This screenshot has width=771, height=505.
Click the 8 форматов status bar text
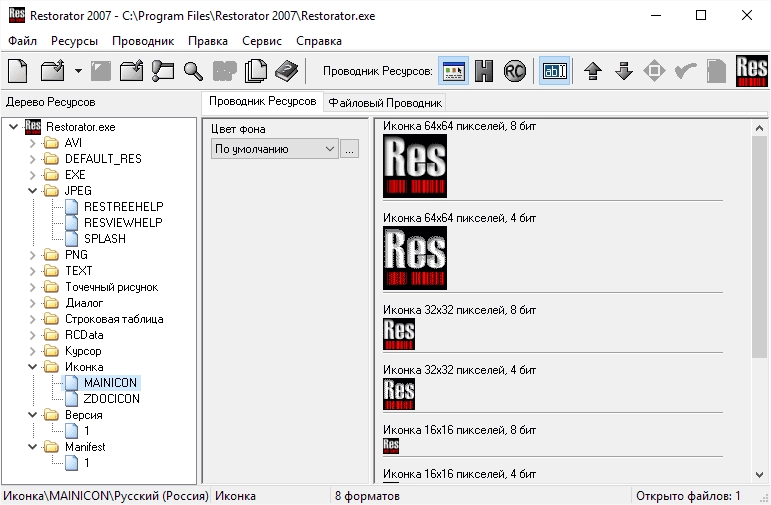(367, 496)
